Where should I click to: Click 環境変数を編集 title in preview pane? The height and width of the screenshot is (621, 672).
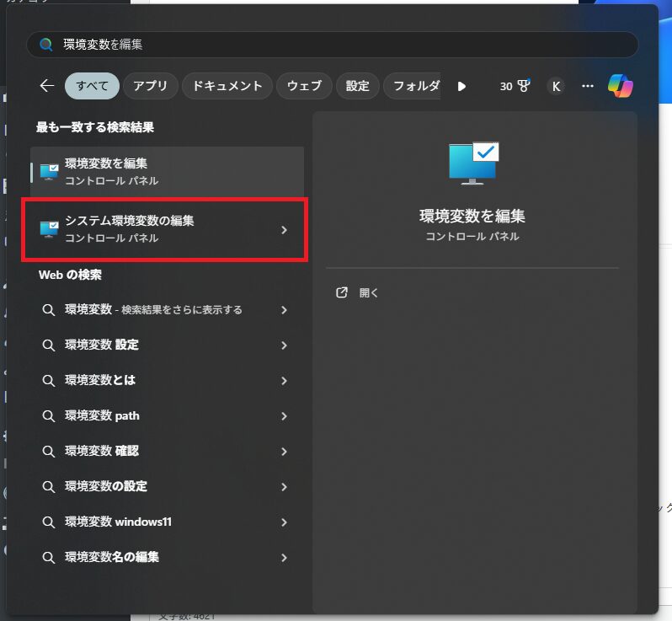tap(472, 216)
